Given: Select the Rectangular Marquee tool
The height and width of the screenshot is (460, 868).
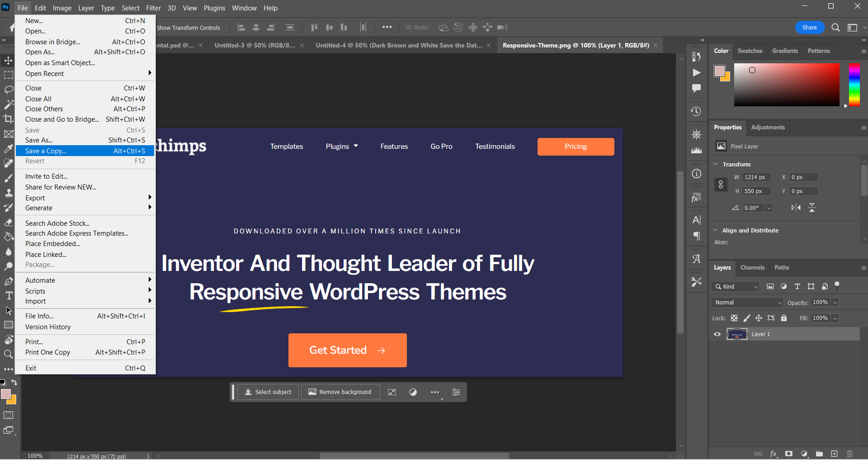Looking at the screenshot, I should 8,75.
